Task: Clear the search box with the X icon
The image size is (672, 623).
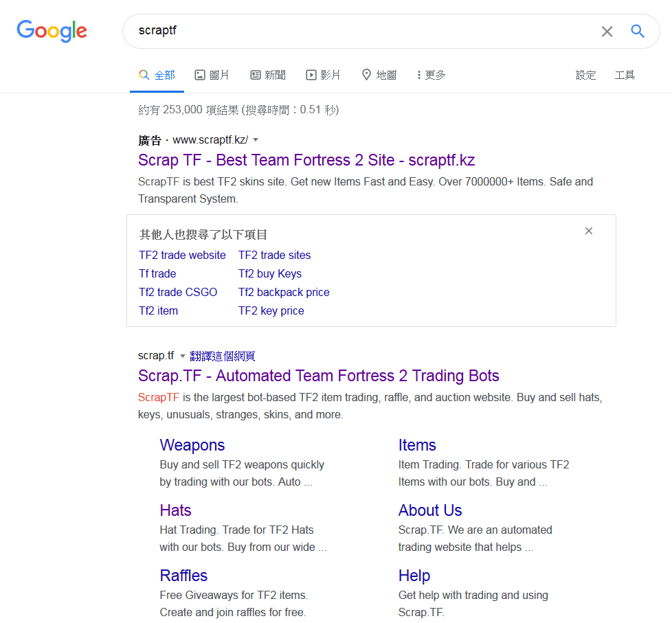Action: [x=607, y=32]
